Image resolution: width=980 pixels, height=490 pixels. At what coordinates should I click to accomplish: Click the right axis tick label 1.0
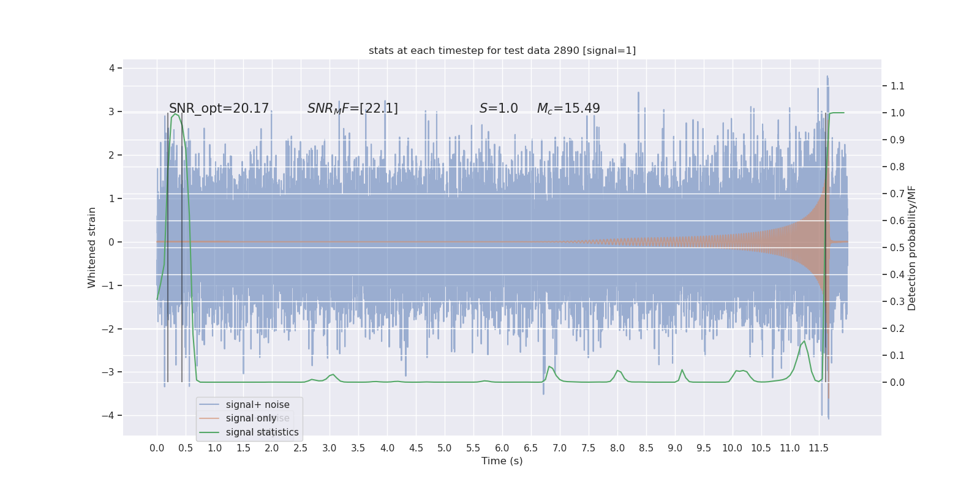(x=897, y=113)
